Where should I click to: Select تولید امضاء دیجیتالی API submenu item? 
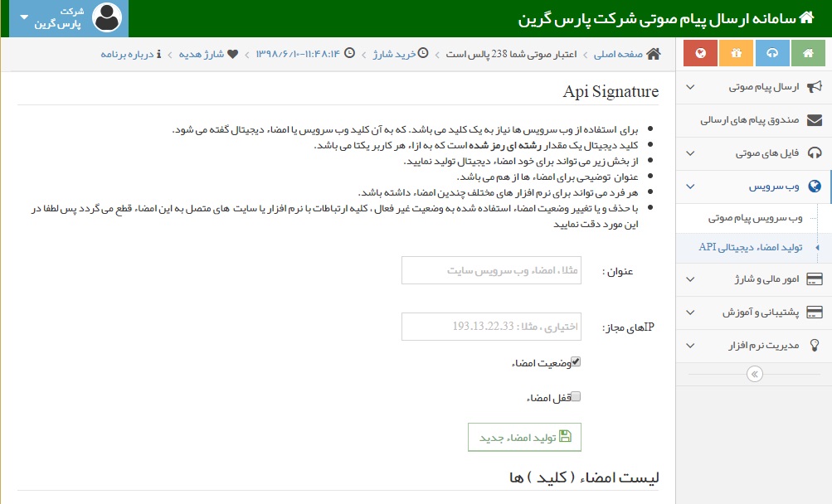tap(752, 246)
